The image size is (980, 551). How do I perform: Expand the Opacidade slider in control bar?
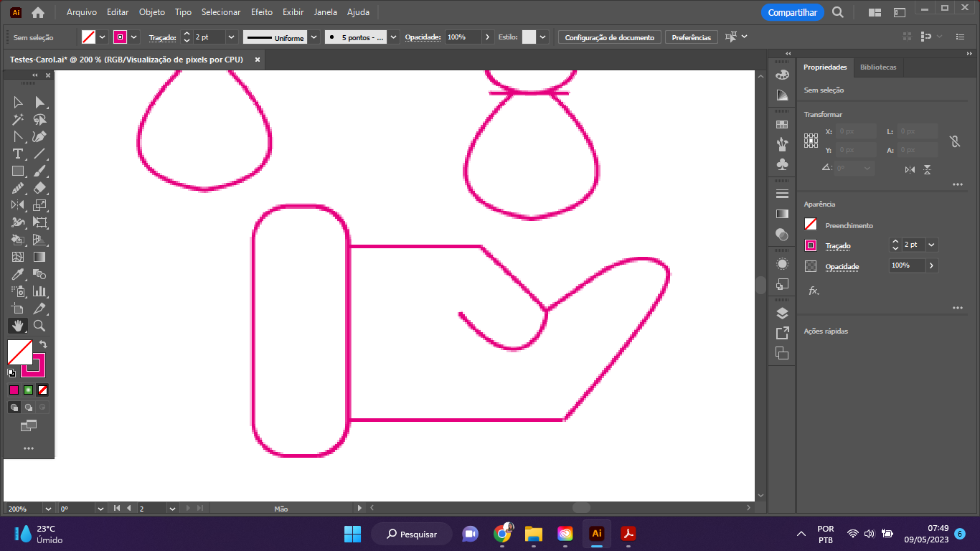[488, 37]
